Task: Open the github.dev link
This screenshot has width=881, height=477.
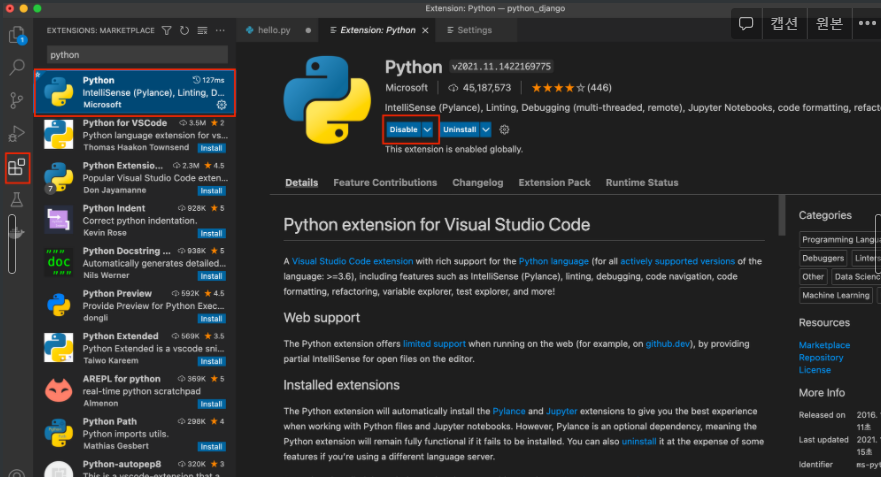Action: 667,344
